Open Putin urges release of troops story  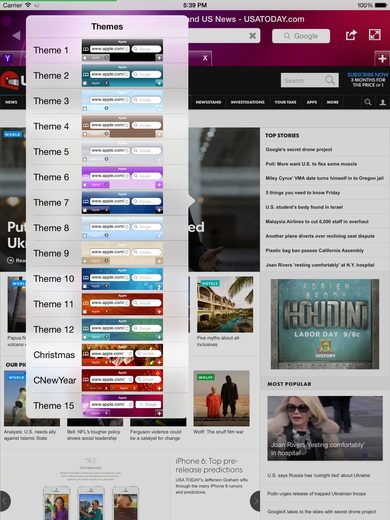point(316,493)
